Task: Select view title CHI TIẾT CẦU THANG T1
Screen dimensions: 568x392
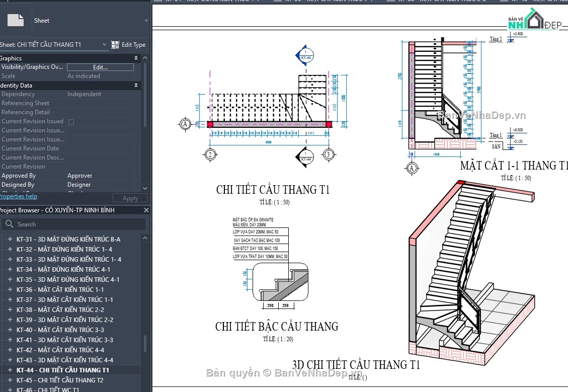Action: pyautogui.click(x=273, y=190)
